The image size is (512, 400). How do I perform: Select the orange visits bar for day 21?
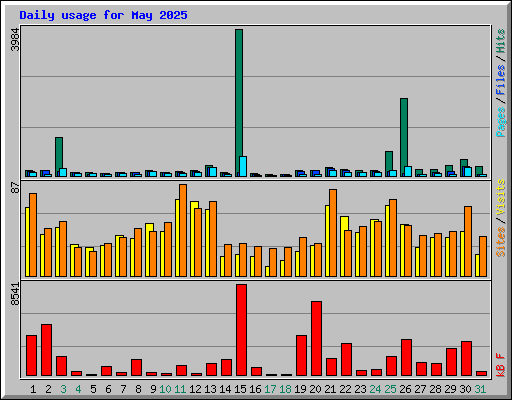tap(333, 233)
